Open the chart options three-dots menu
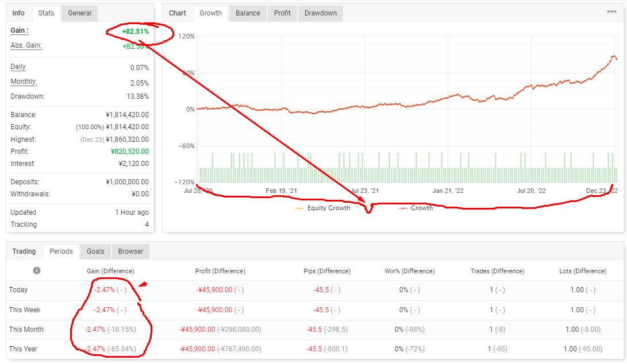Viewport: 627px width, 364px height. tap(611, 11)
